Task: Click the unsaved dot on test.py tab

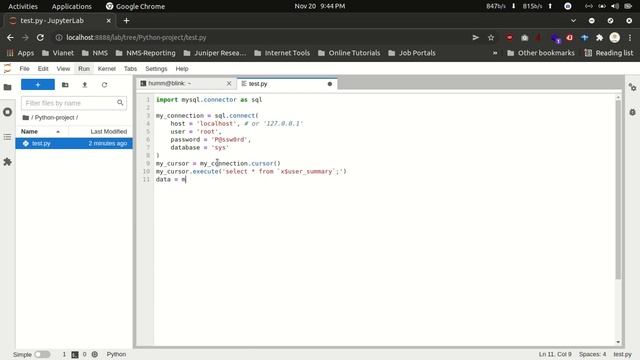Action: (330, 84)
